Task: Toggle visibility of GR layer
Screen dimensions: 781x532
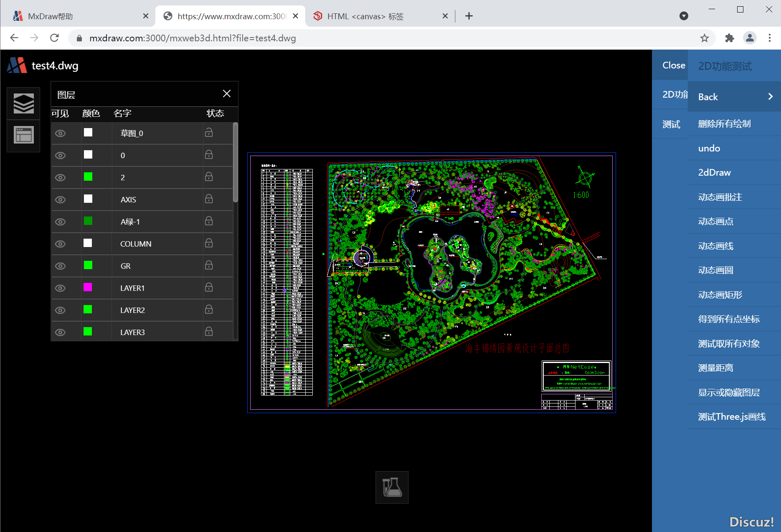Action: coord(61,266)
